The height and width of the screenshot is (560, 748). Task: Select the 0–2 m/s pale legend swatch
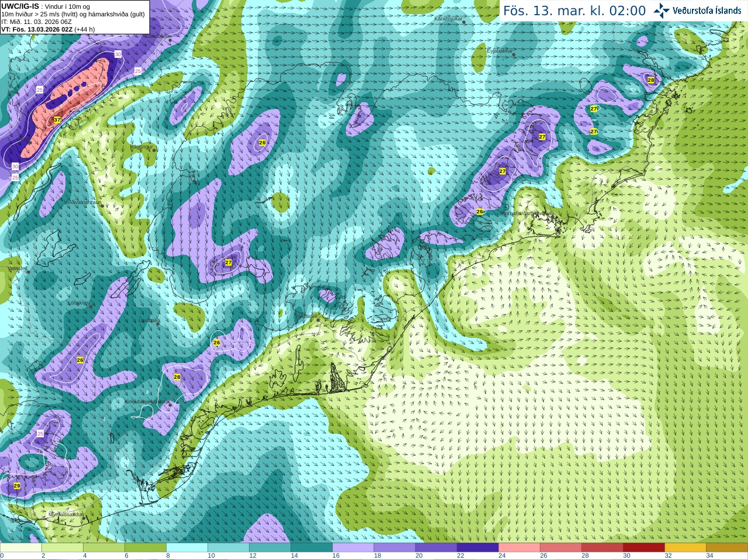21,548
